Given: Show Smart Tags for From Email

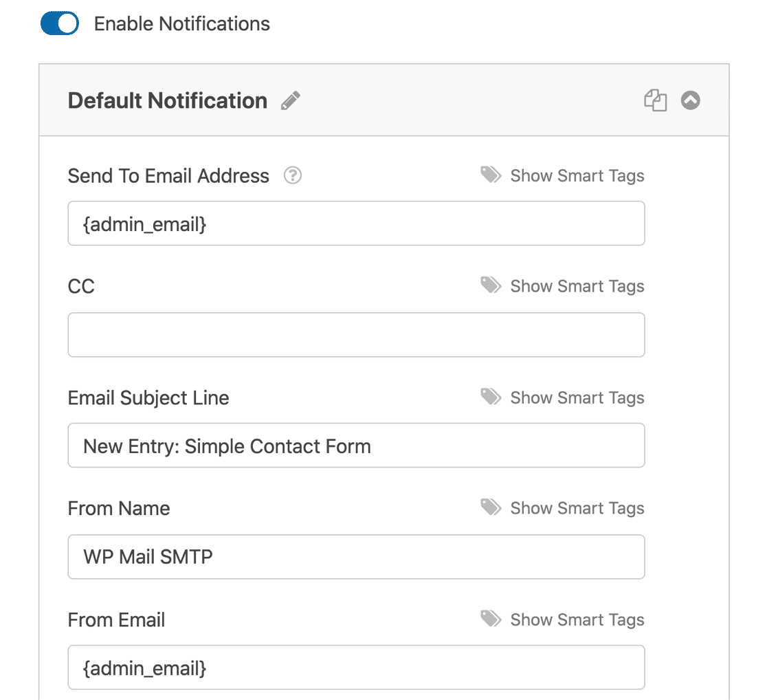Looking at the screenshot, I should (x=577, y=620).
